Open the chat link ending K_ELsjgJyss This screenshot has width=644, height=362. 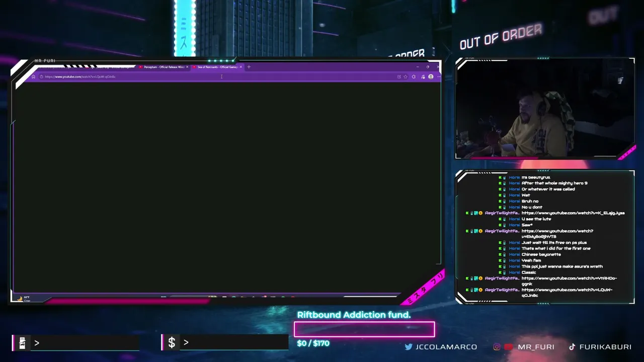[x=573, y=213]
